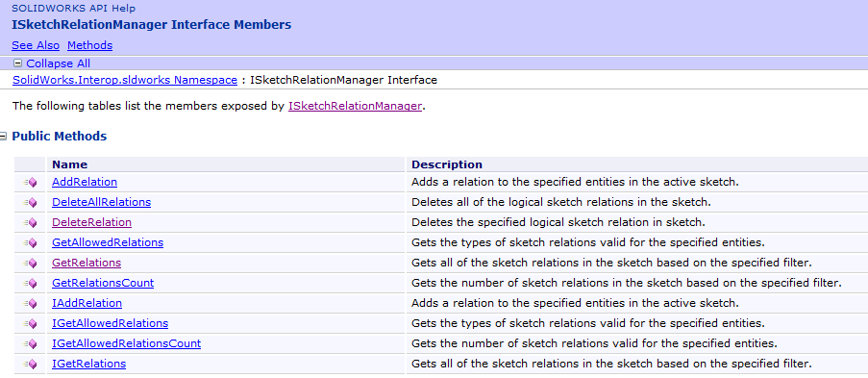This screenshot has height=378, width=868.
Task: Click the IGetAllowedRelations row description text
Action: point(588,323)
